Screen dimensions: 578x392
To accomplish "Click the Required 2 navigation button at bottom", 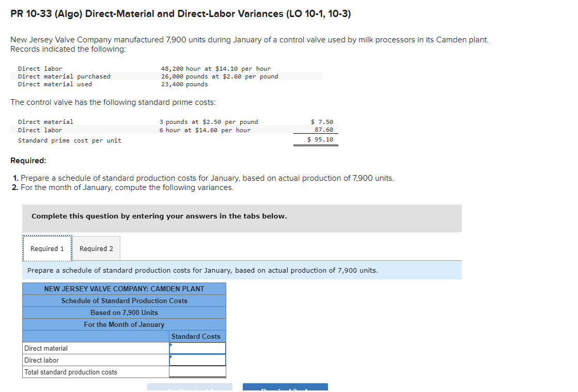I will 285,387.
